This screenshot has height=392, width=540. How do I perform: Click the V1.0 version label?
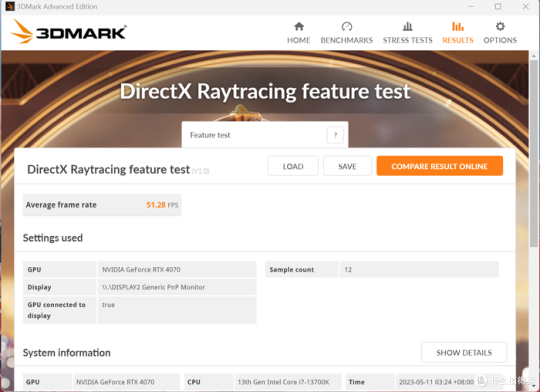pyautogui.click(x=200, y=171)
